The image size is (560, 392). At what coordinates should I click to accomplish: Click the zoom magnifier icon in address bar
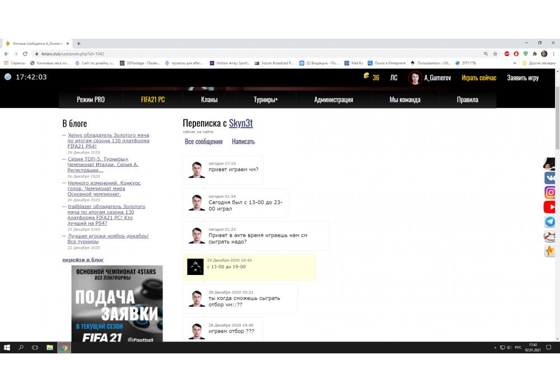point(486,54)
